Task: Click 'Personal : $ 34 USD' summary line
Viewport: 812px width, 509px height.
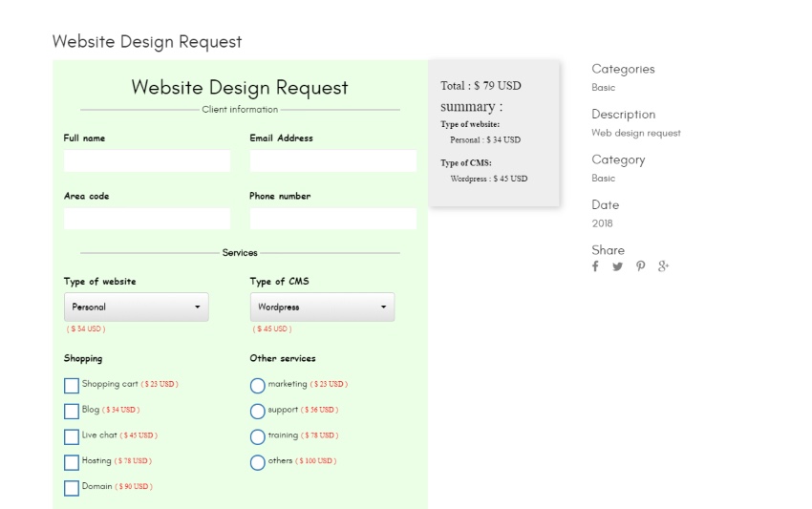Action: point(485,139)
